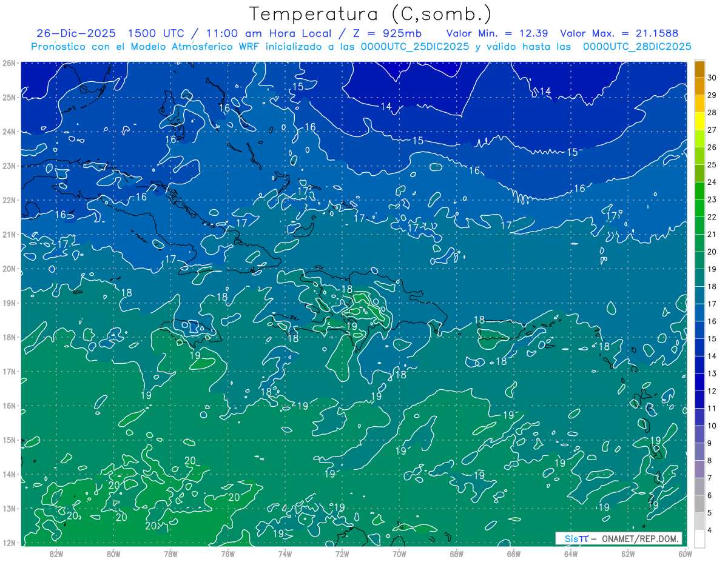The width and height of the screenshot is (728, 562).
Task: Click 'Valor Min. = 12.39' text
Action: point(498,33)
